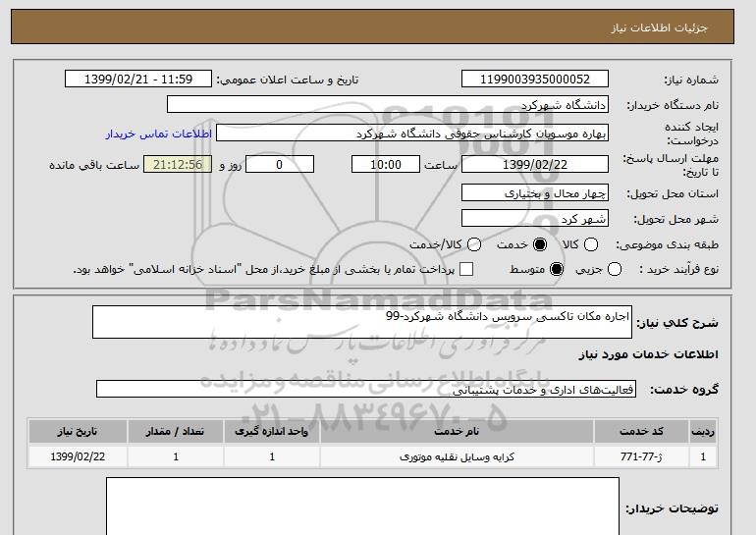The height and width of the screenshot is (535, 756).
Task: Click the requester field بهاره موسویان
Action: tap(412, 134)
